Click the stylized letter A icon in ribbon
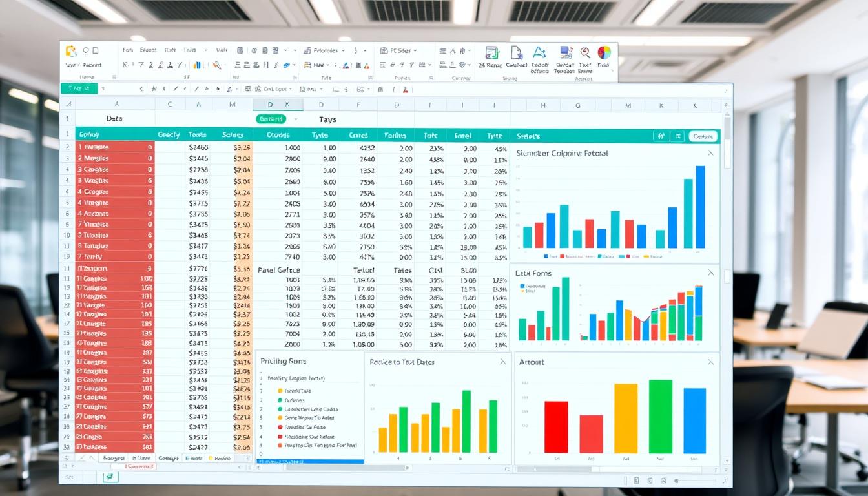This screenshot has width=868, height=496. (539, 53)
